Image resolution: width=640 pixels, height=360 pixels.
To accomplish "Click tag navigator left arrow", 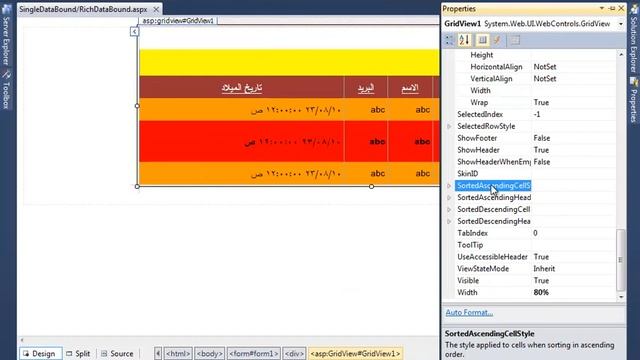I will [x=158, y=353].
